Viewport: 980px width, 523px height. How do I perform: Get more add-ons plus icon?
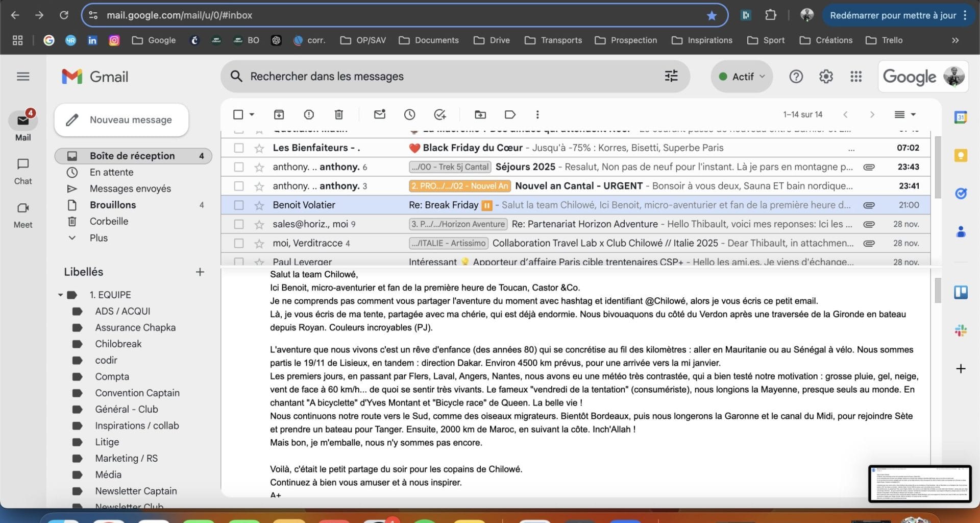tap(961, 368)
